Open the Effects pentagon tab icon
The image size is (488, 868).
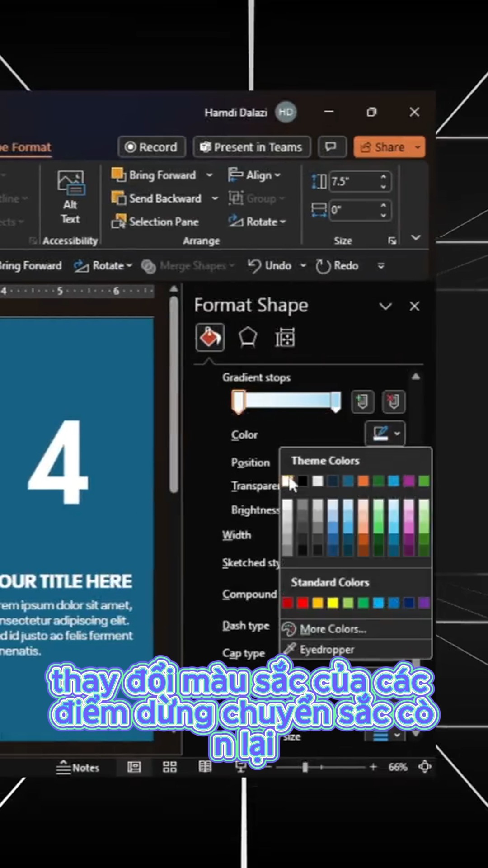tap(248, 337)
